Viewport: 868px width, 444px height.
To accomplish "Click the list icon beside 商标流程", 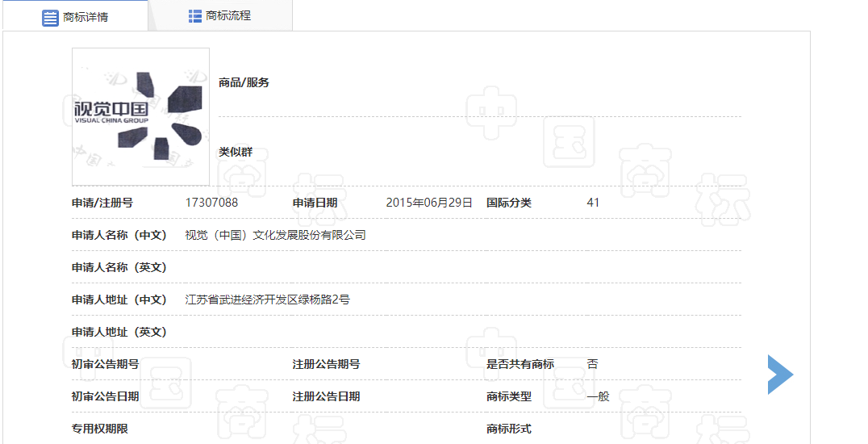I will click(195, 16).
